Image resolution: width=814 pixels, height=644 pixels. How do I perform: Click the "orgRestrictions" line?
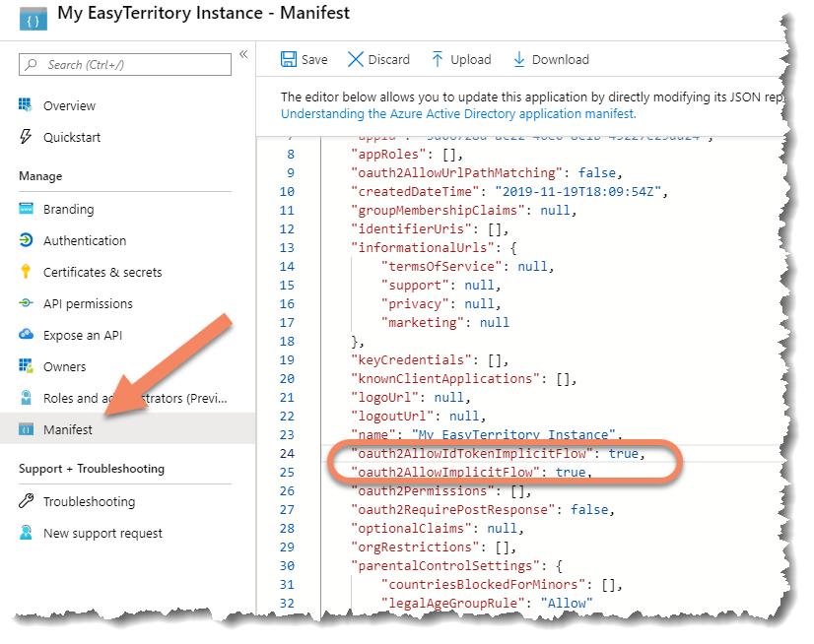coord(434,547)
